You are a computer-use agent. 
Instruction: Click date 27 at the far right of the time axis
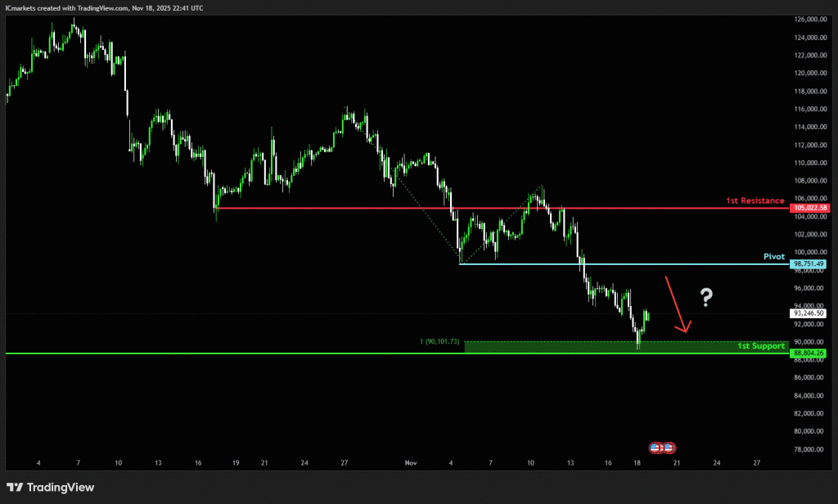click(x=756, y=462)
